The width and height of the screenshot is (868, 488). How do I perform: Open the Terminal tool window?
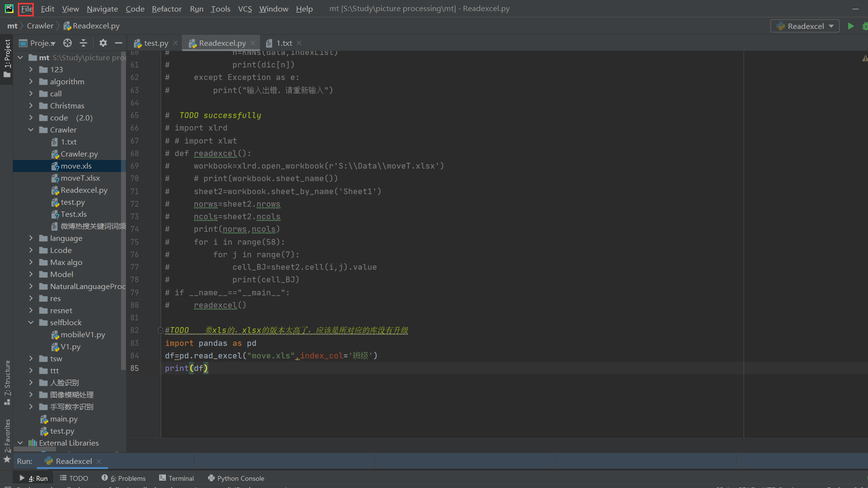point(176,478)
